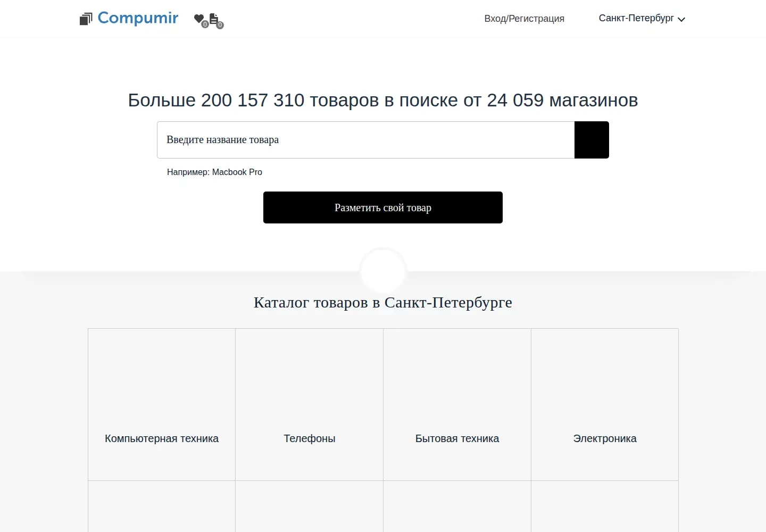This screenshot has height=532, width=766.
Task: Open the favorites heart icon
Action: pos(199,19)
